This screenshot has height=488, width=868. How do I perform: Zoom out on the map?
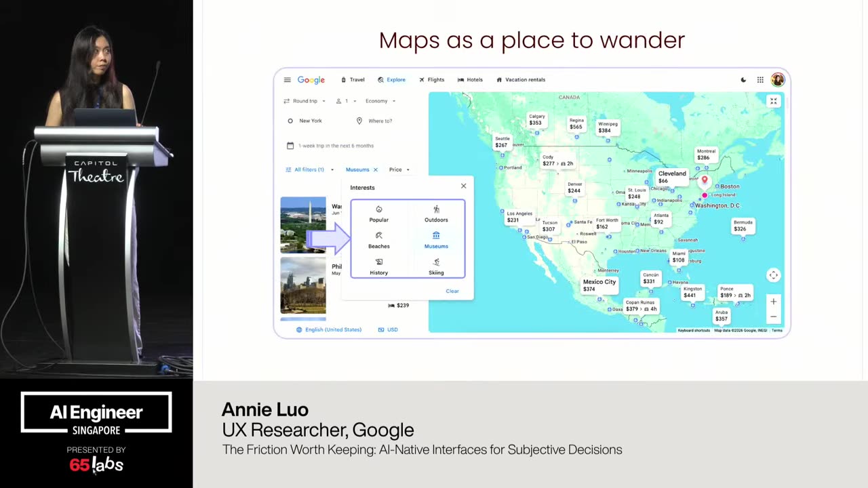(x=773, y=317)
